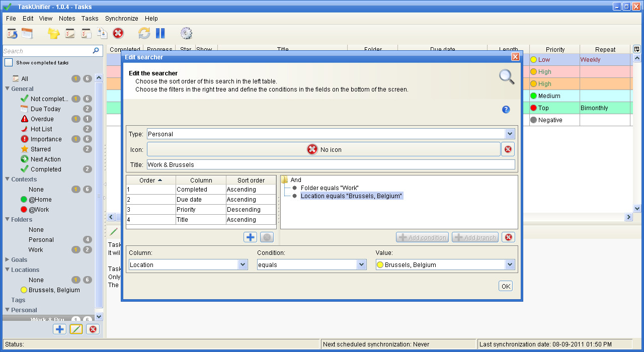The width and height of the screenshot is (644, 352).
Task: Click the yellow sticky notes toolbar icon
Action: point(54,34)
